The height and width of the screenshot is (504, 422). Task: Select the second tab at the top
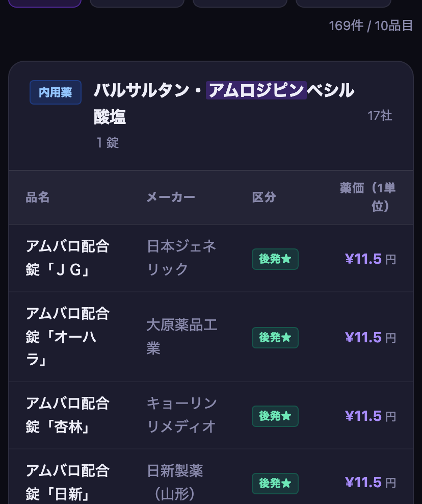(137, 3)
